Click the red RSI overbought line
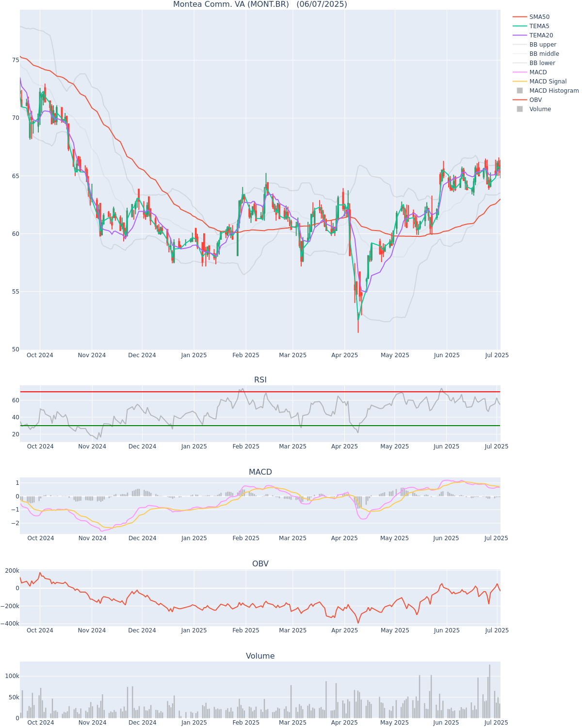This screenshot has height=728, width=582. 260,392
